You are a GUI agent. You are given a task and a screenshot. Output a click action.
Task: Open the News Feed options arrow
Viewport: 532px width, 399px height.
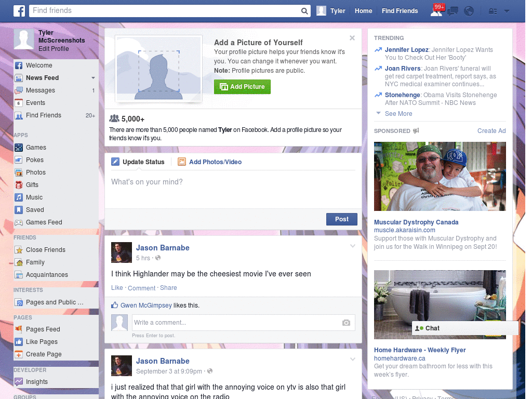click(93, 78)
